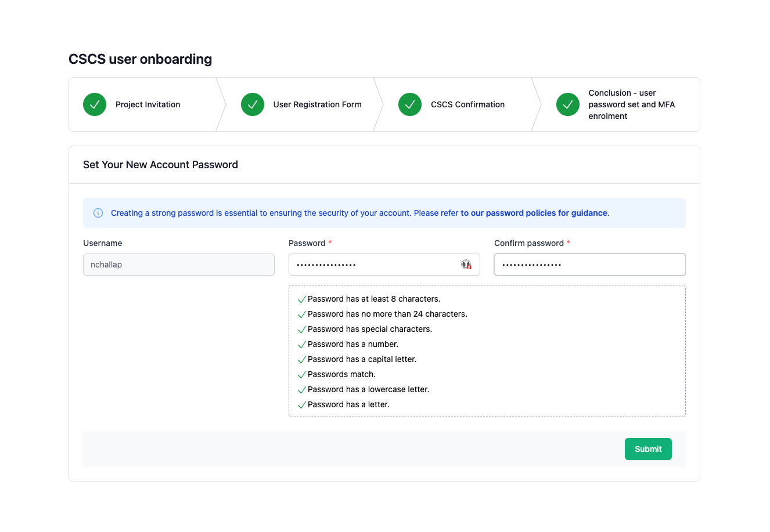
Task: Click the 'Password has special characters' requirement
Action: 369,329
